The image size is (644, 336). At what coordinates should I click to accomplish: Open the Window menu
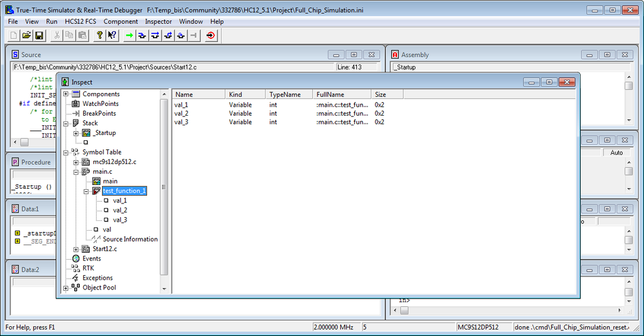(191, 21)
